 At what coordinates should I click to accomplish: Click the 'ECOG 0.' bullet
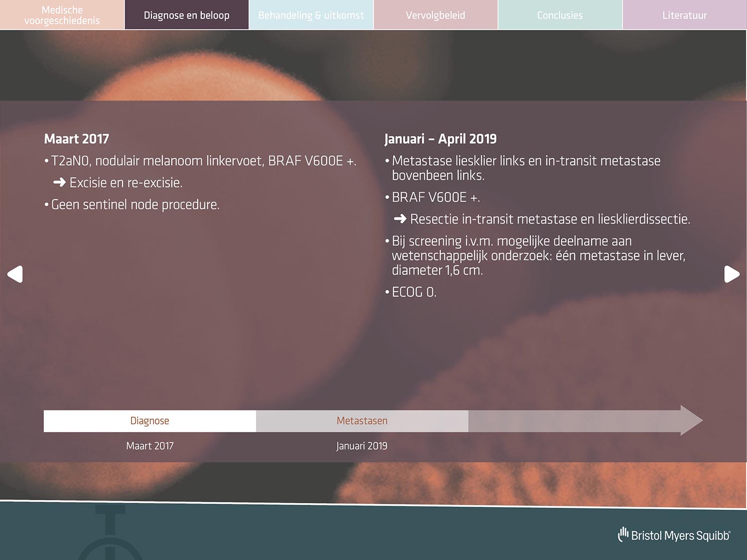411,292
